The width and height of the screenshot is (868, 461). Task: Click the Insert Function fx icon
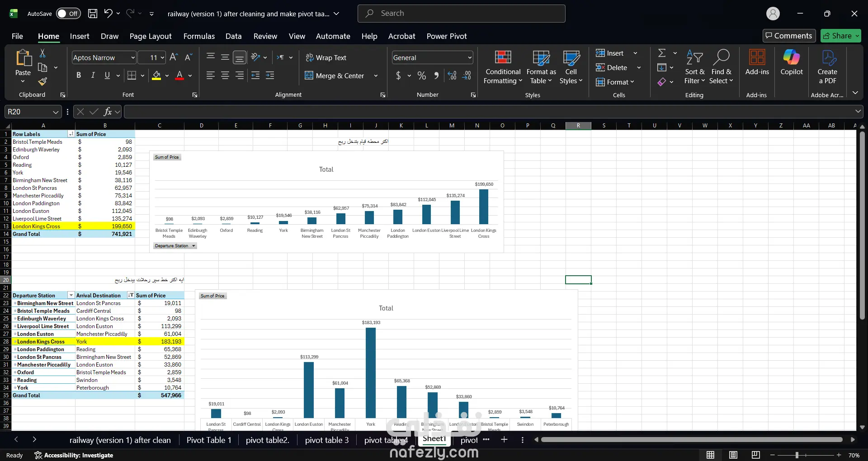[108, 112]
